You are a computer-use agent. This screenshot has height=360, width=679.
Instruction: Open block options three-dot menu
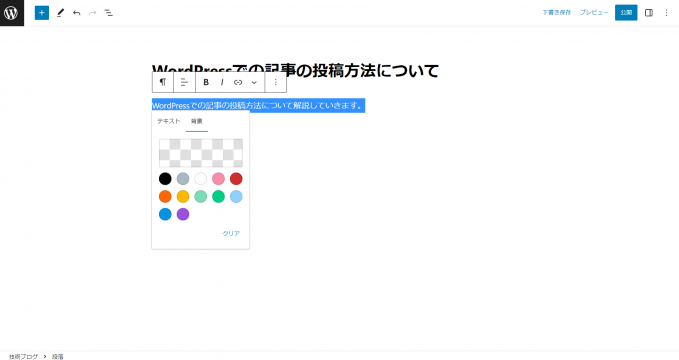pyautogui.click(x=275, y=82)
